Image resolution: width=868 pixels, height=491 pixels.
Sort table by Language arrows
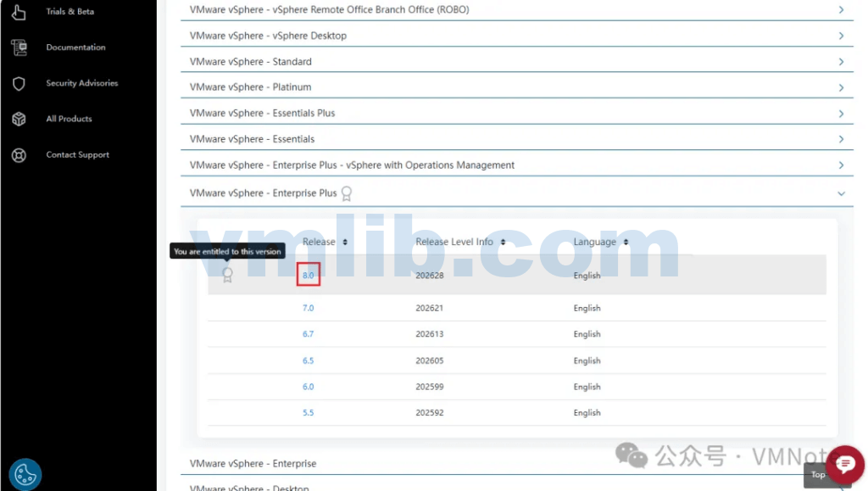pos(626,242)
